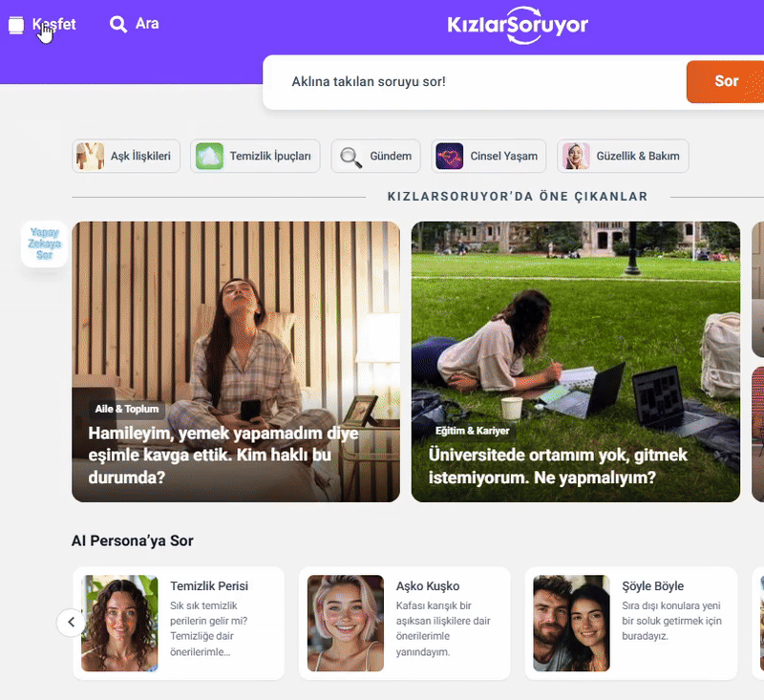The width and height of the screenshot is (764, 700).
Task: Open 'Üniversitede ortamım yok' question title
Action: [558, 466]
